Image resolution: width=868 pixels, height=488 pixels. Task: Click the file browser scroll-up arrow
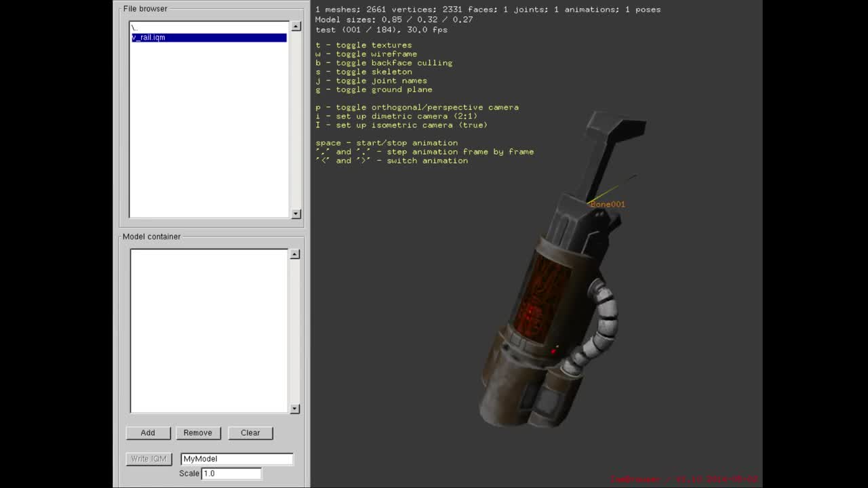295,25
